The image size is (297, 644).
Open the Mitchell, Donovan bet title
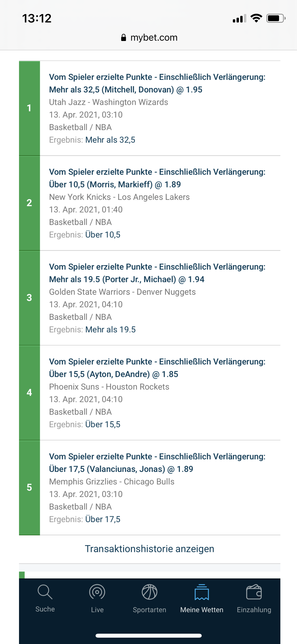[157, 83]
